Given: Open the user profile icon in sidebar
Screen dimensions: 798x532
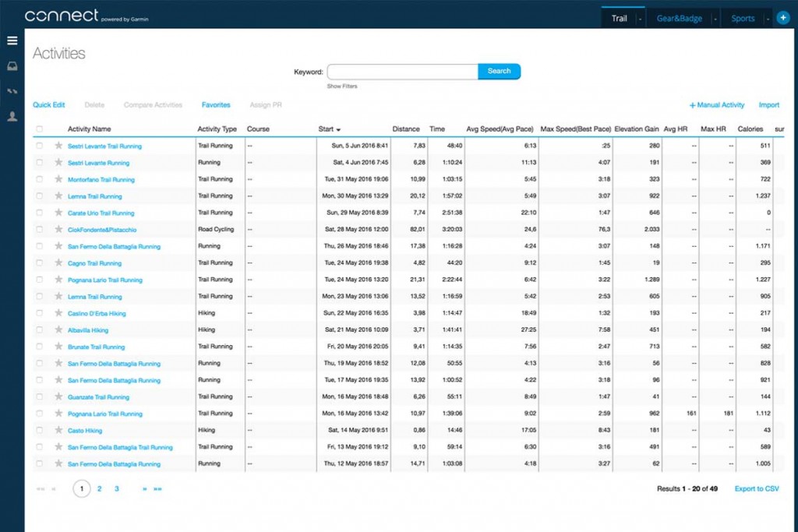Looking at the screenshot, I should coord(12,117).
